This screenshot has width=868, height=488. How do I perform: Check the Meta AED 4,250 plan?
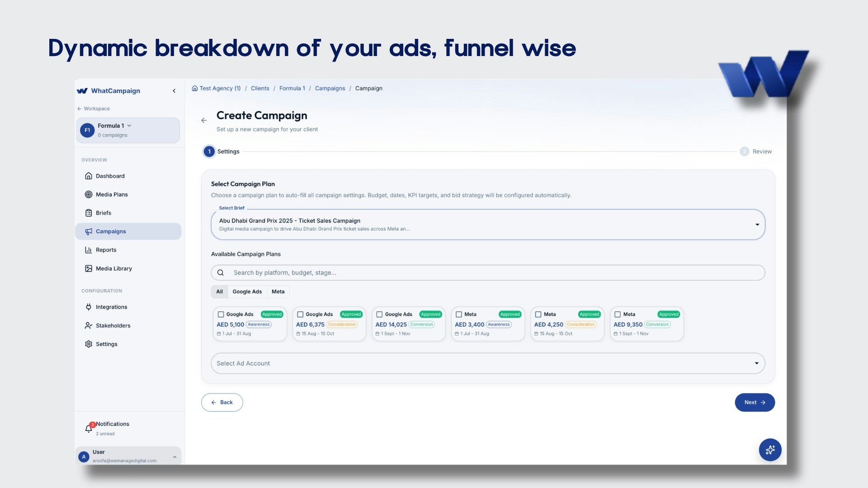[x=538, y=314]
